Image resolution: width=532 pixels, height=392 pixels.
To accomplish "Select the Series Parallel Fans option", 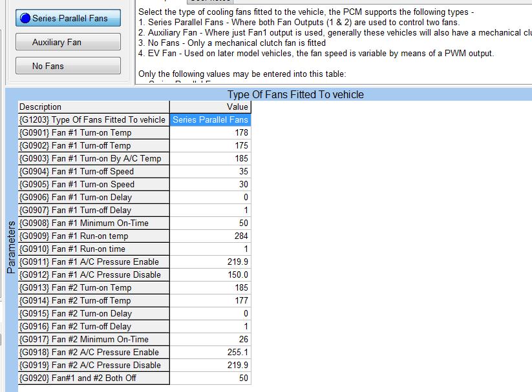I will pos(68,18).
